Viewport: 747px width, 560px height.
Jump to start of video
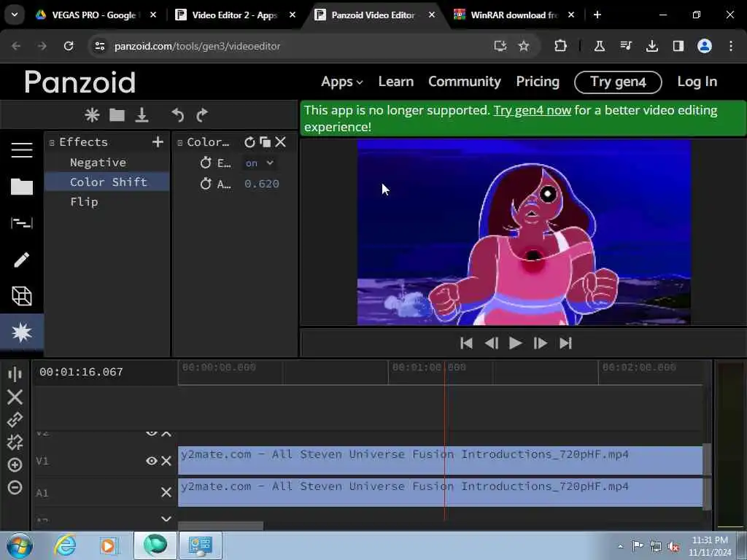(x=466, y=343)
